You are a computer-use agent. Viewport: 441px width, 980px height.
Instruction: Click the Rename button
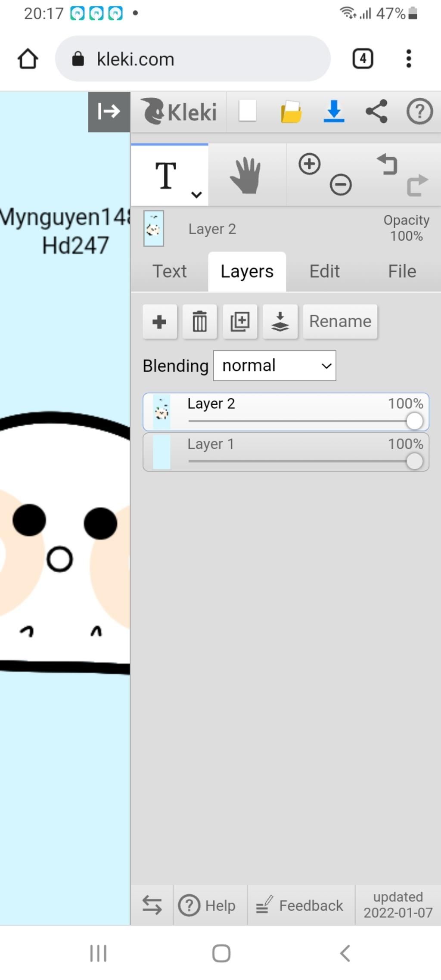click(x=340, y=322)
